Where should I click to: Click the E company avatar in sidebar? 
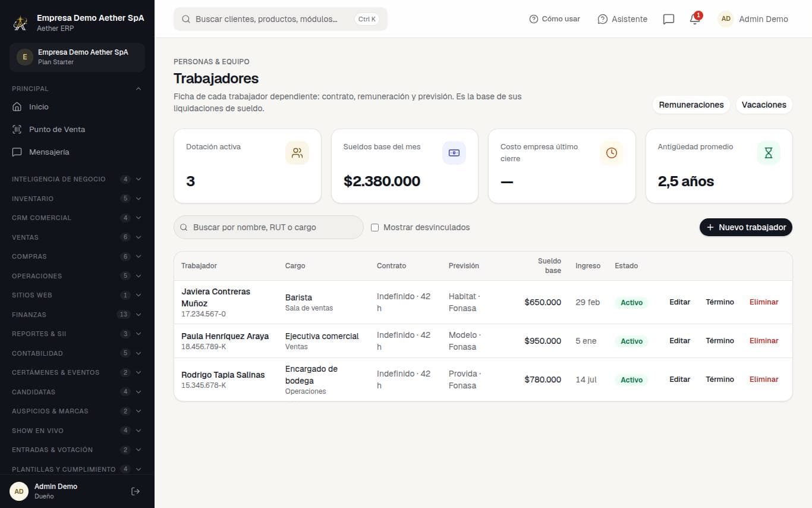[x=24, y=57]
